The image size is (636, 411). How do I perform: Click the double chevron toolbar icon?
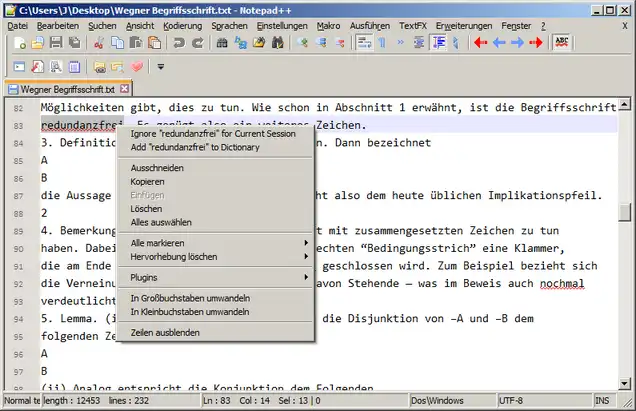pos(401,42)
